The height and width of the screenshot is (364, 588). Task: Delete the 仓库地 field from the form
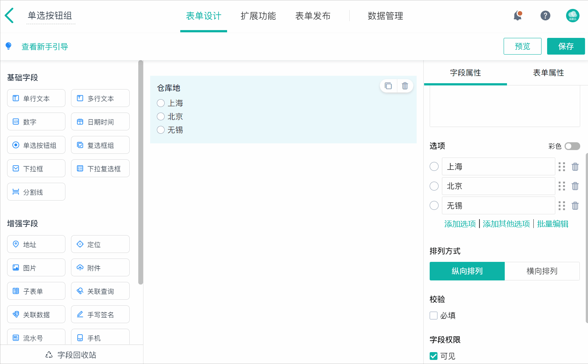405,86
